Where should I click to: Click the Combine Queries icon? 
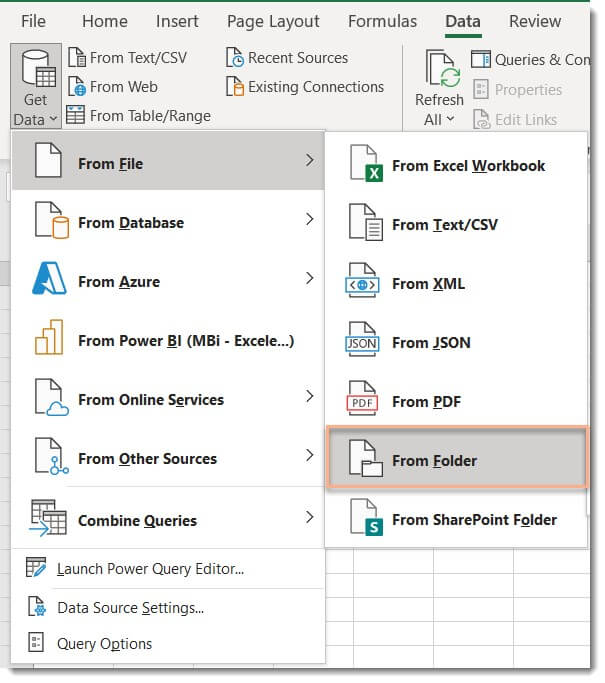point(48,519)
